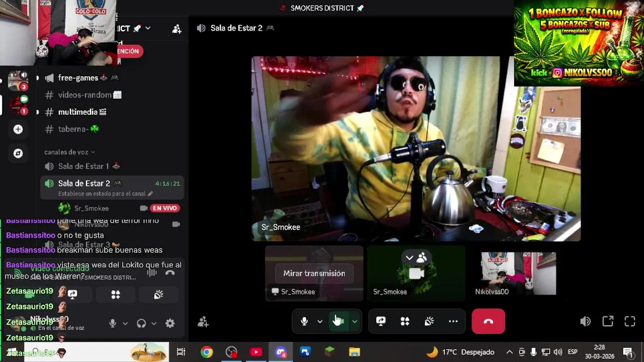Open the taberna text channel
Screen dimensions: 644x362
coord(112,129)
